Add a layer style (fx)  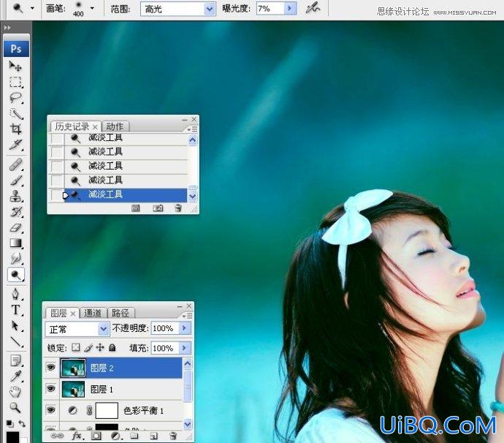tap(77, 436)
